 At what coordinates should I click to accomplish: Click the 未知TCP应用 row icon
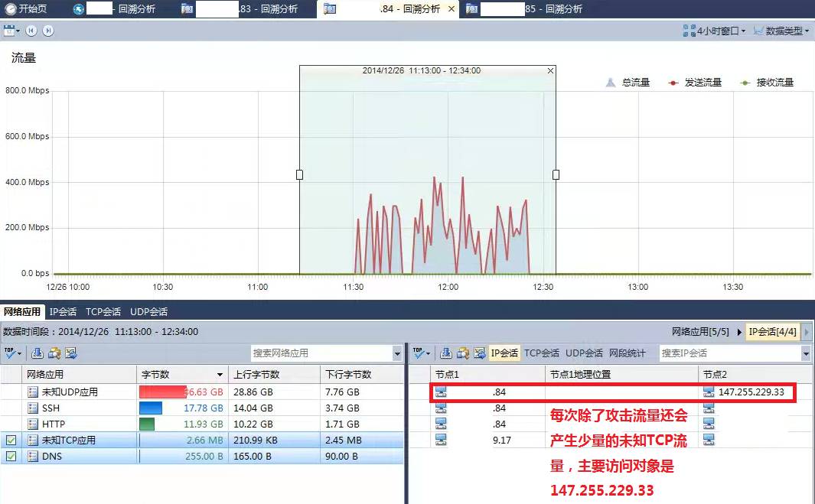click(x=33, y=440)
